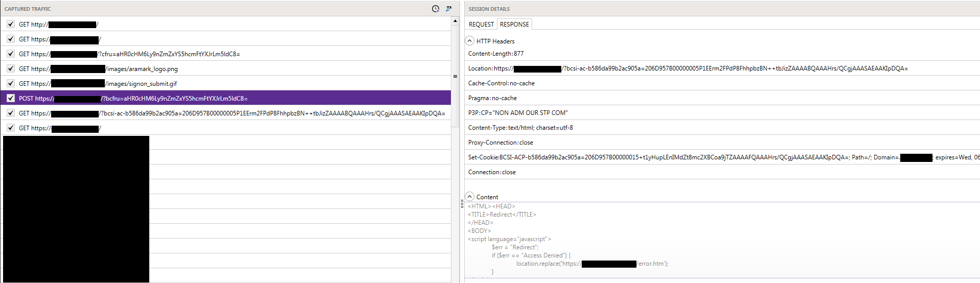
Task: Switch to the REQUEST tab
Action: (481, 24)
